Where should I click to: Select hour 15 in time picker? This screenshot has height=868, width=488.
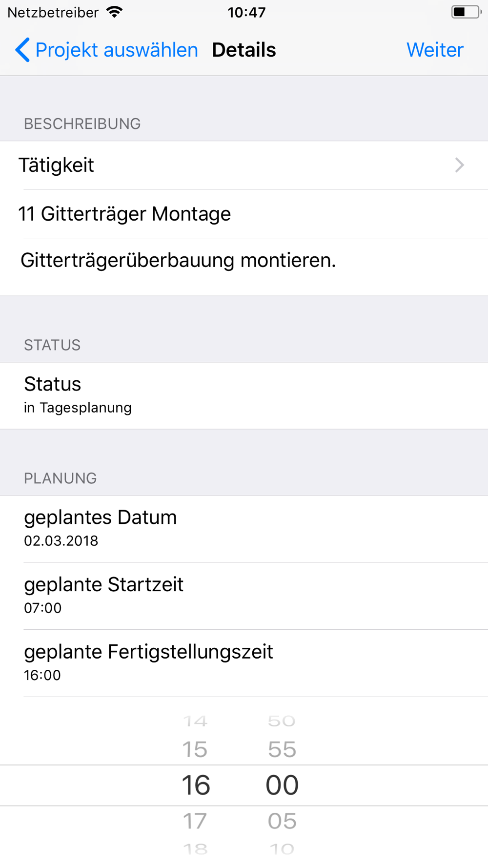195,749
